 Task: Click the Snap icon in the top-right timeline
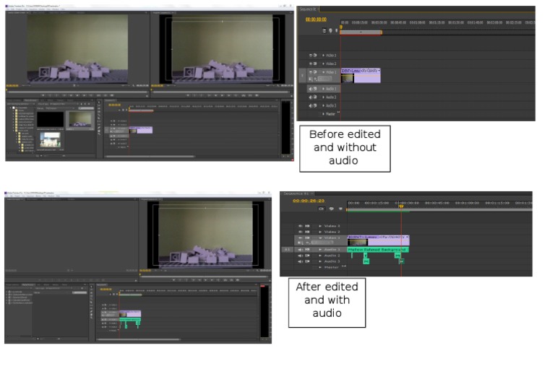324,31
